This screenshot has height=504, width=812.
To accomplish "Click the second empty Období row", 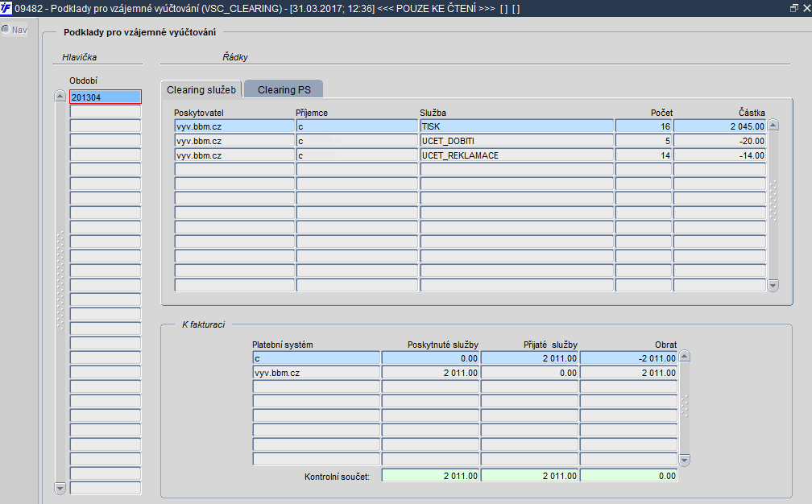I will (x=105, y=126).
